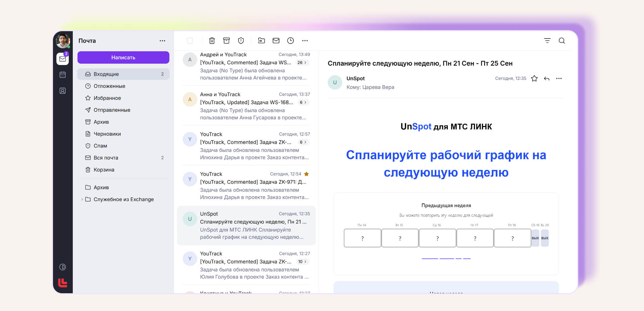Click the red logo at the sidebar bottom

click(63, 283)
